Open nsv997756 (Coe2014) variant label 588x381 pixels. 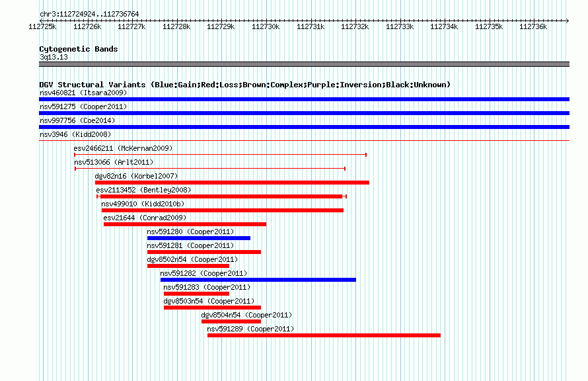[x=77, y=120]
